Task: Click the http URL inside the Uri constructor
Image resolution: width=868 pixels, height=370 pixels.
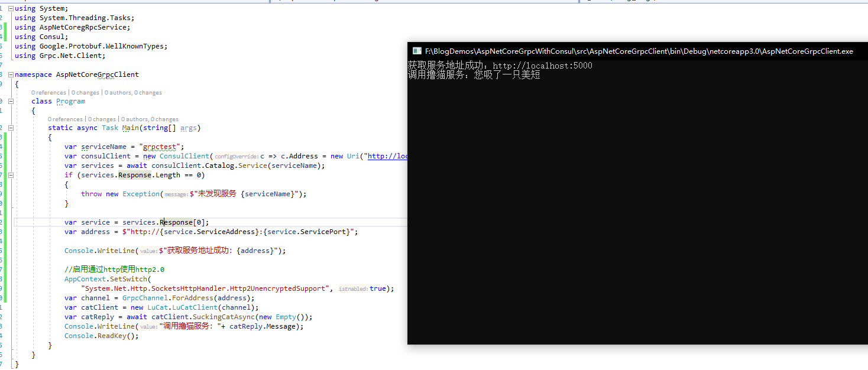Action: pos(388,156)
